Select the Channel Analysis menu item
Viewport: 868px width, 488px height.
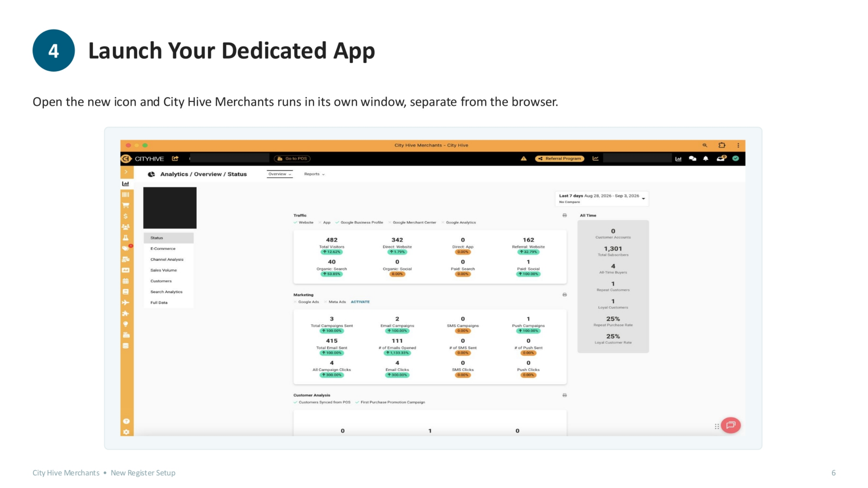169,260
